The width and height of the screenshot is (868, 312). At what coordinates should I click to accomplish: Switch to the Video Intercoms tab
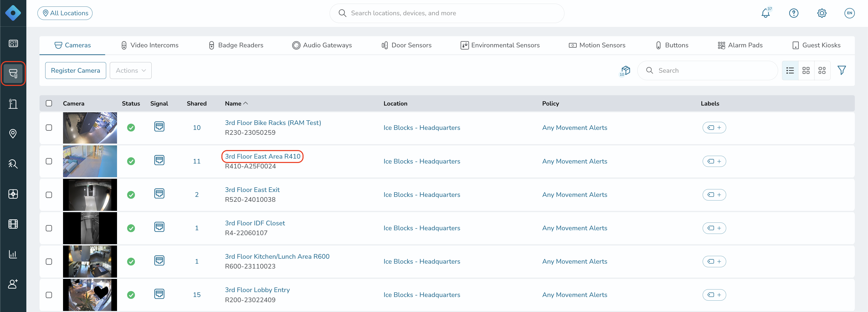click(150, 45)
